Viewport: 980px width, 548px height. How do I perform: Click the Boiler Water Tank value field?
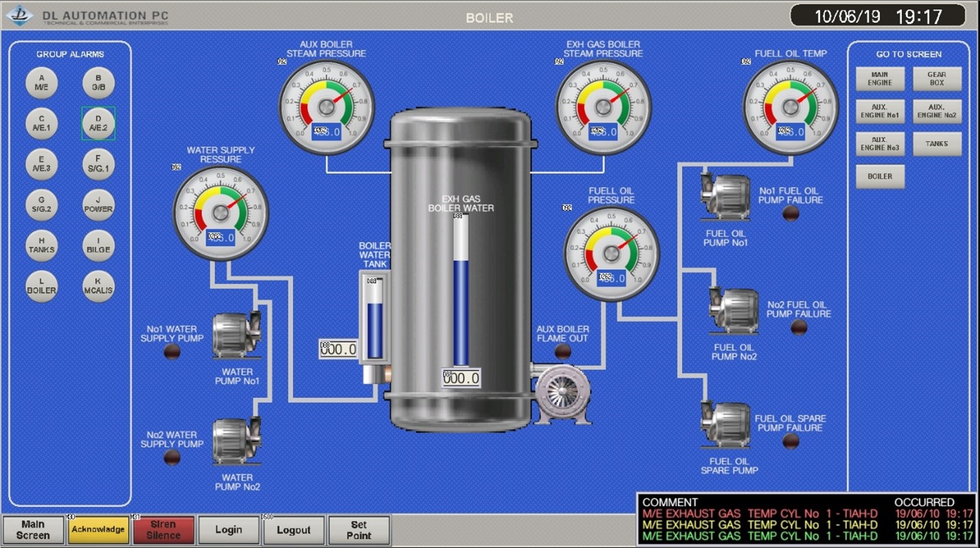coord(339,349)
